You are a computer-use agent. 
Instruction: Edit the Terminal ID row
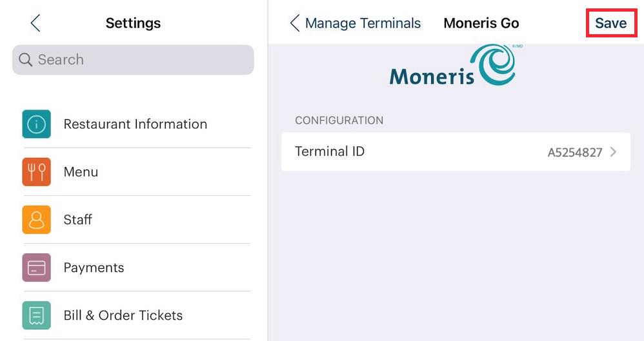point(456,152)
